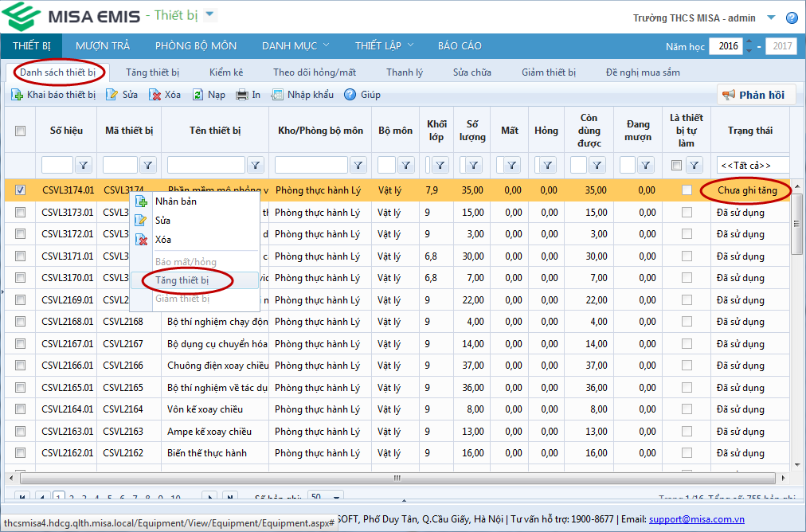
Task: Click the filter funnel for Số hiệu column
Action: (84, 165)
